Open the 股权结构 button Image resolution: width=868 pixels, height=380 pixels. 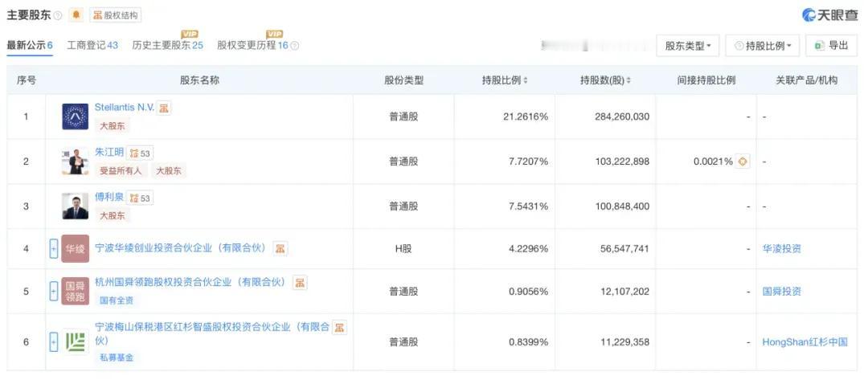pyautogui.click(x=115, y=15)
